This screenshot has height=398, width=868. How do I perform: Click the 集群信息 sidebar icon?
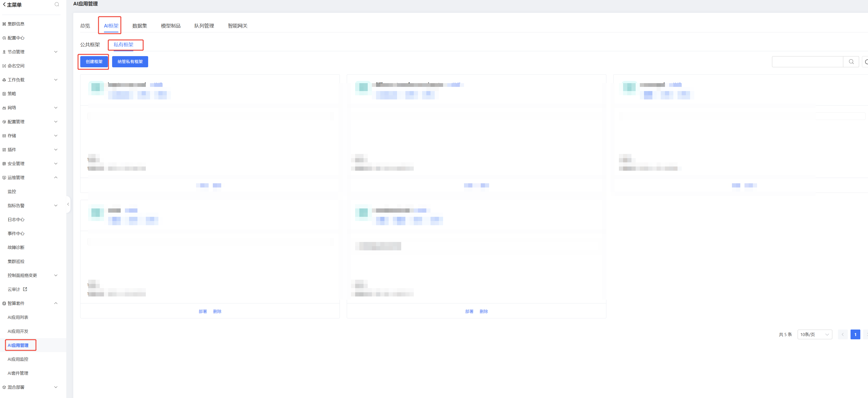point(4,24)
